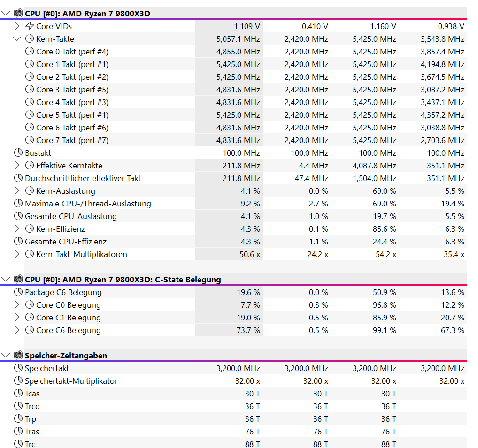Screen dimensions: 478x448
Task: Select the Gesamte CPU-Auslastung label
Action: point(71,216)
